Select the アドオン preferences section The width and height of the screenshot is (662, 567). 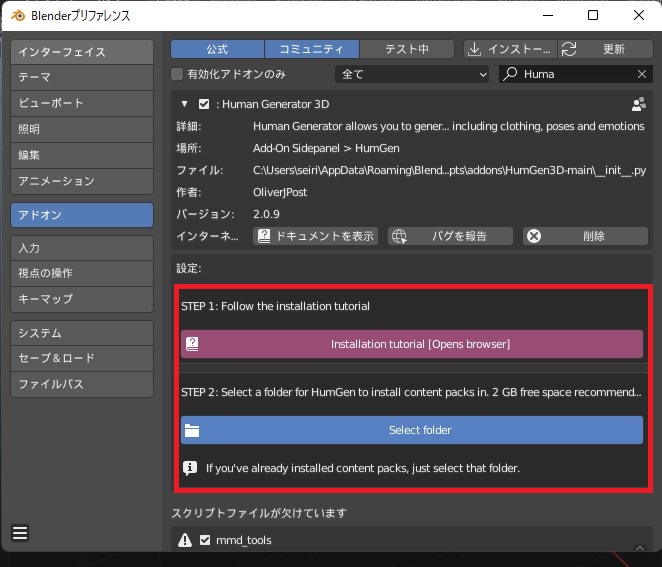point(82,215)
